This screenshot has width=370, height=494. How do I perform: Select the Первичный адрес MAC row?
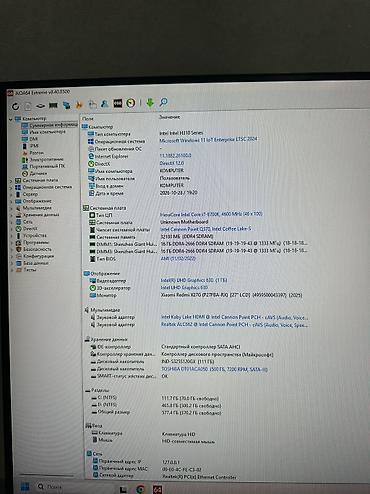[x=147, y=469]
